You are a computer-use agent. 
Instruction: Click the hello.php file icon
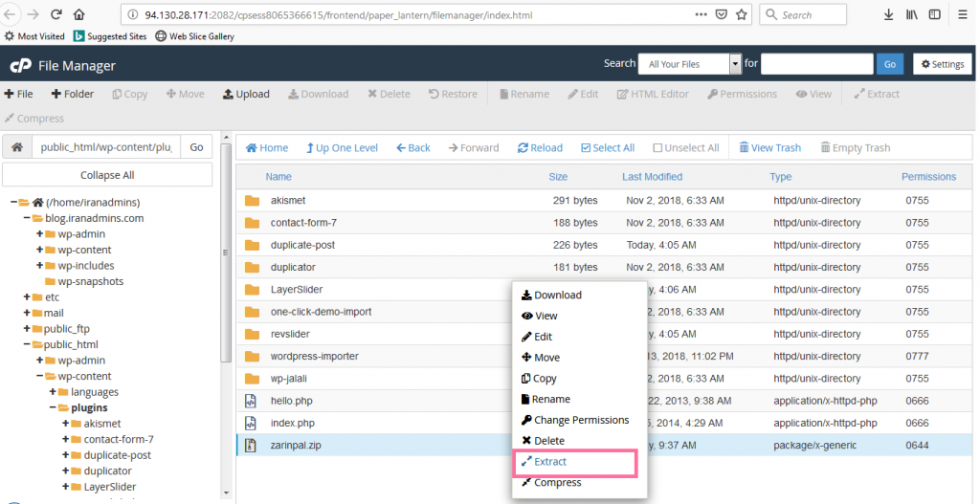[x=251, y=401]
